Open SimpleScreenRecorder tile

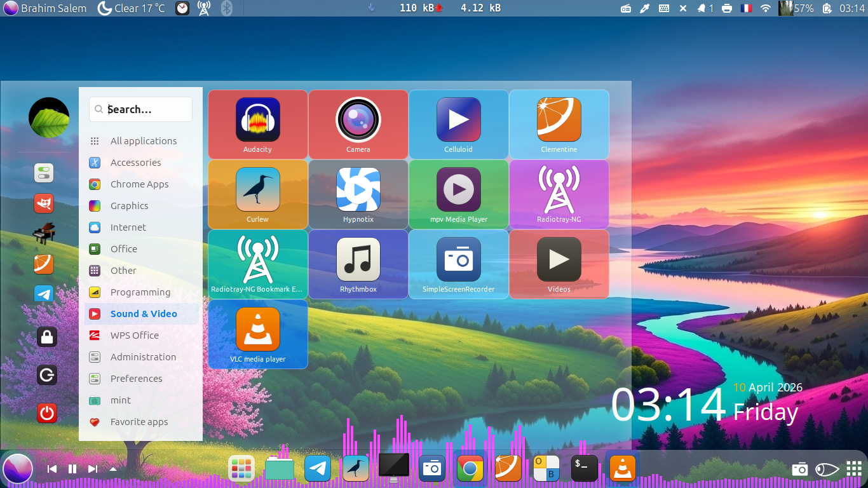[x=459, y=264]
